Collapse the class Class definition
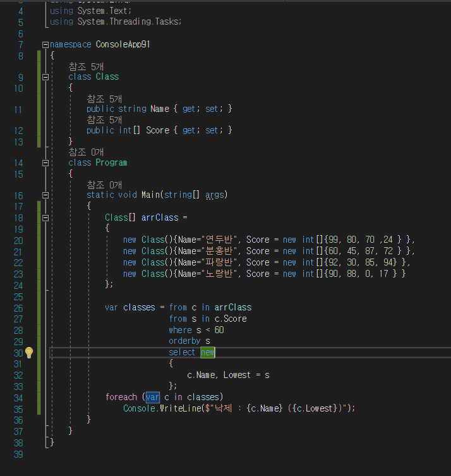 click(45, 77)
